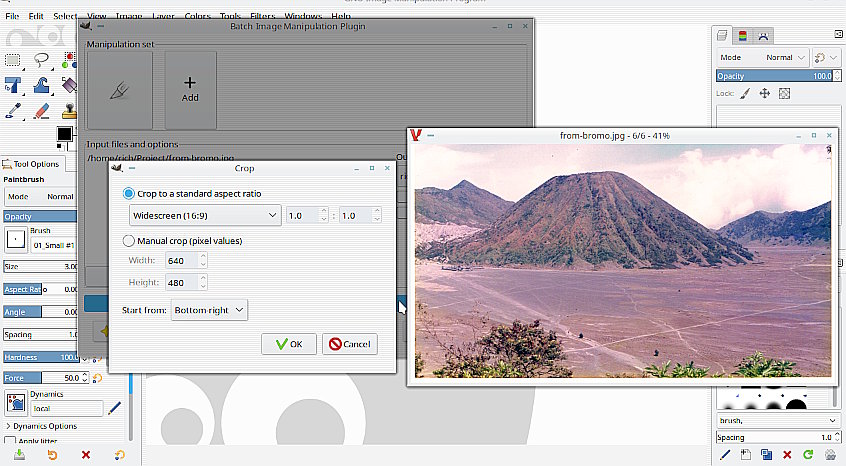Viewport: 846px width, 466px height.
Task: Open the Paths tab icon
Action: (763, 36)
